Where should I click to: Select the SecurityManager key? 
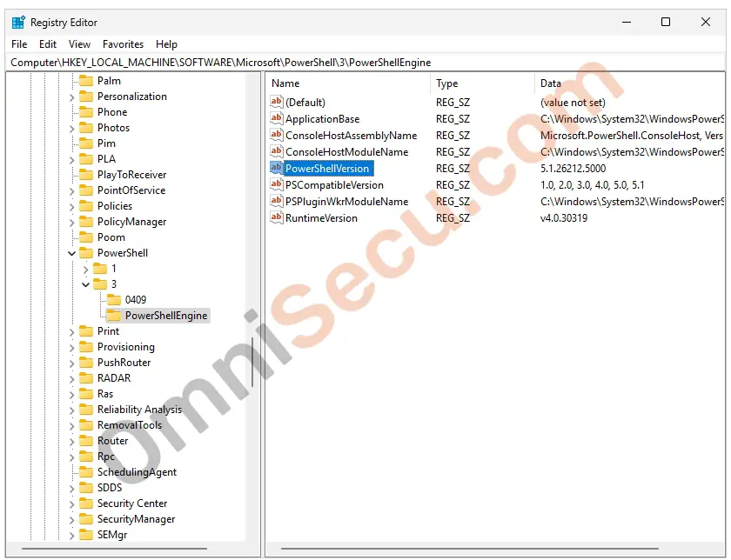136,519
